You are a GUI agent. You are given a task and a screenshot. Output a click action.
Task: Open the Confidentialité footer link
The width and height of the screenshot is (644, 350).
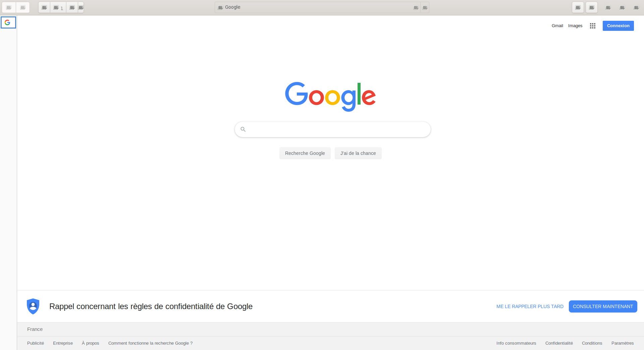[x=559, y=343]
